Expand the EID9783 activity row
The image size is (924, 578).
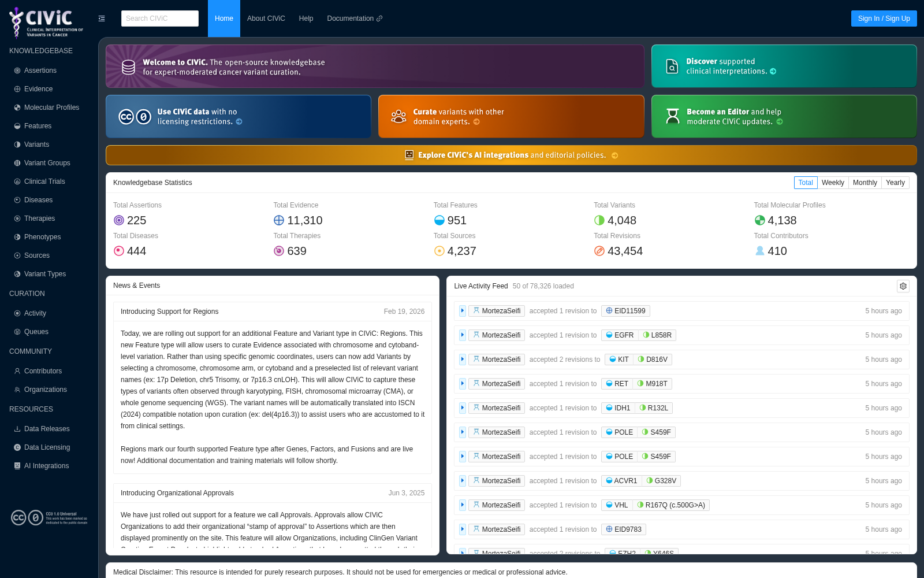(x=463, y=529)
